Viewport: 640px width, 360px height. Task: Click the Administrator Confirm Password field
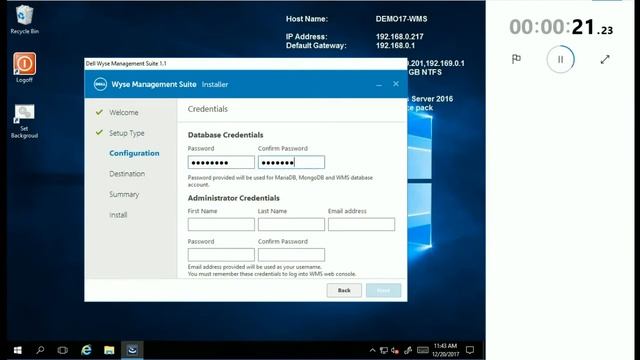291,255
